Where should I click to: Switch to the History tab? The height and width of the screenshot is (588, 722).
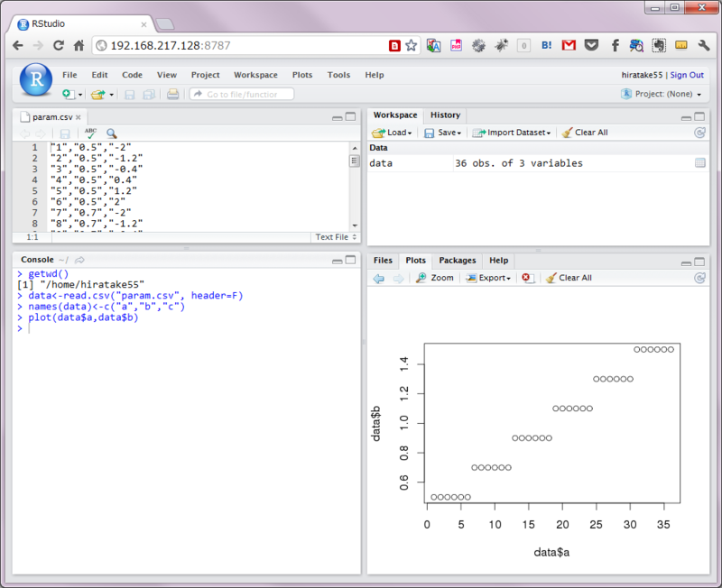click(445, 115)
